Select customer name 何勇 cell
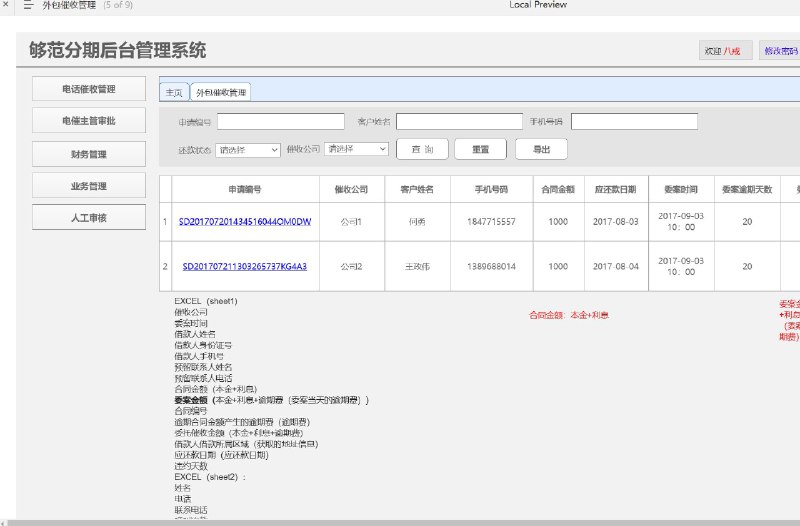Screen dimensions: 800x526 click(x=417, y=221)
